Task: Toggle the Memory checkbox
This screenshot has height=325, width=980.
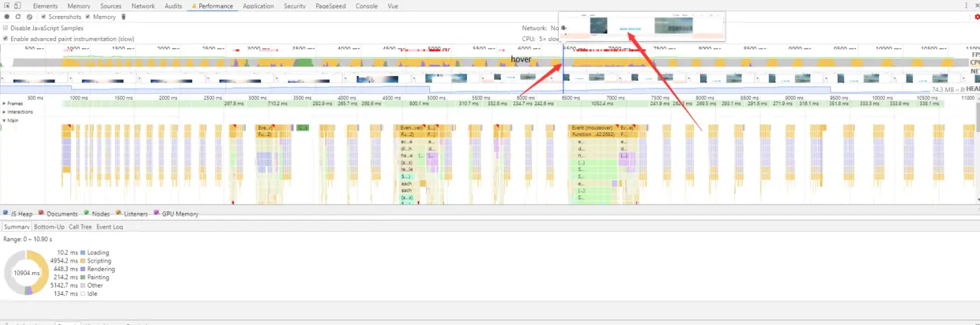Action: coord(88,17)
